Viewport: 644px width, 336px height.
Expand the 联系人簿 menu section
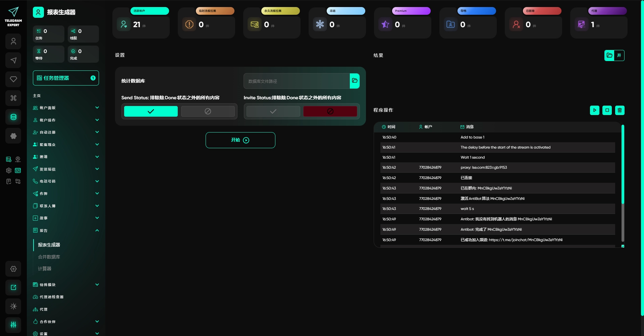(x=66, y=206)
